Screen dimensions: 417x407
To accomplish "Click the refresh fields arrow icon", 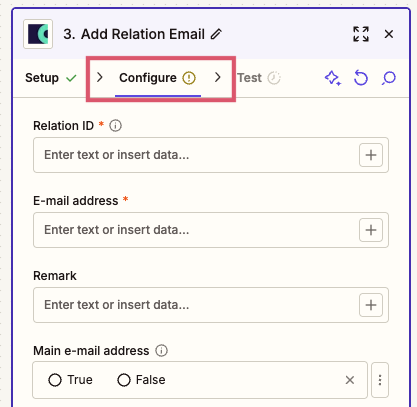I will pos(361,78).
